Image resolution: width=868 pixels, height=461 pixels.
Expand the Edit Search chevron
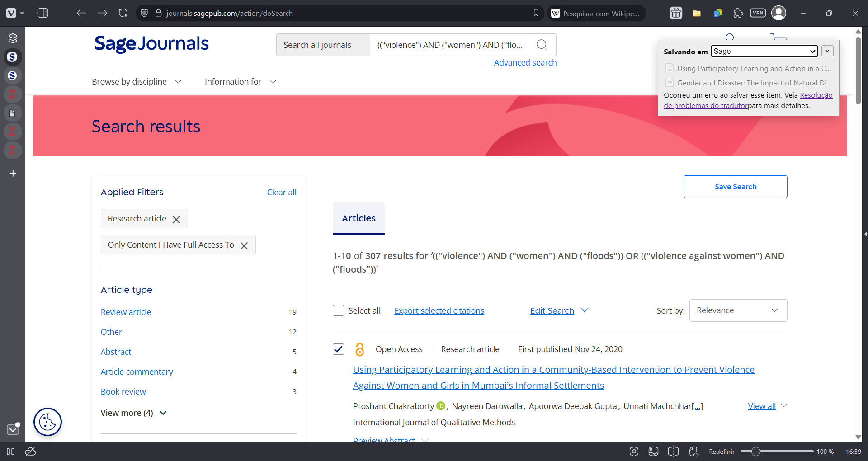pyautogui.click(x=585, y=310)
